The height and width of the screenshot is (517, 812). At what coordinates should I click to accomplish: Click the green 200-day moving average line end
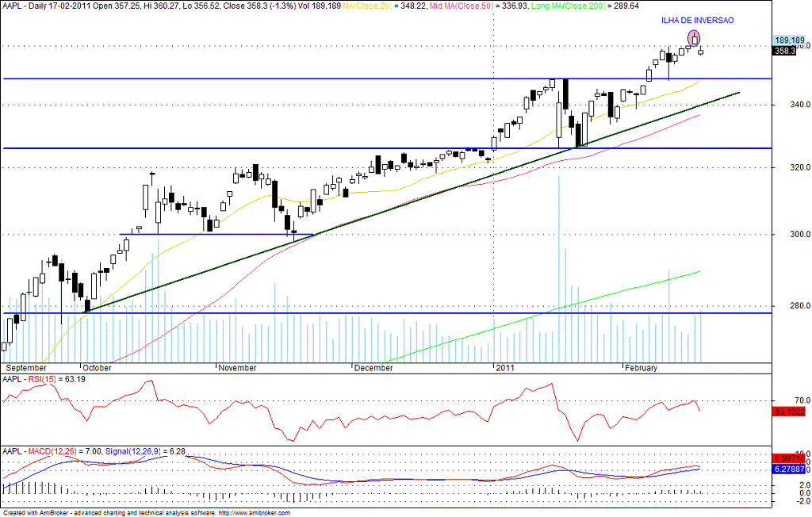click(x=699, y=271)
